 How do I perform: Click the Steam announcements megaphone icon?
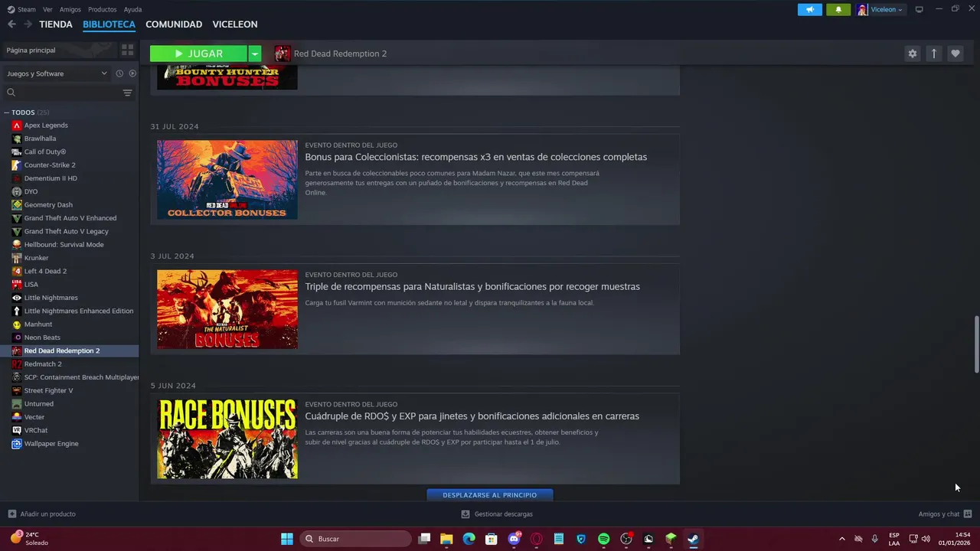coord(809,9)
